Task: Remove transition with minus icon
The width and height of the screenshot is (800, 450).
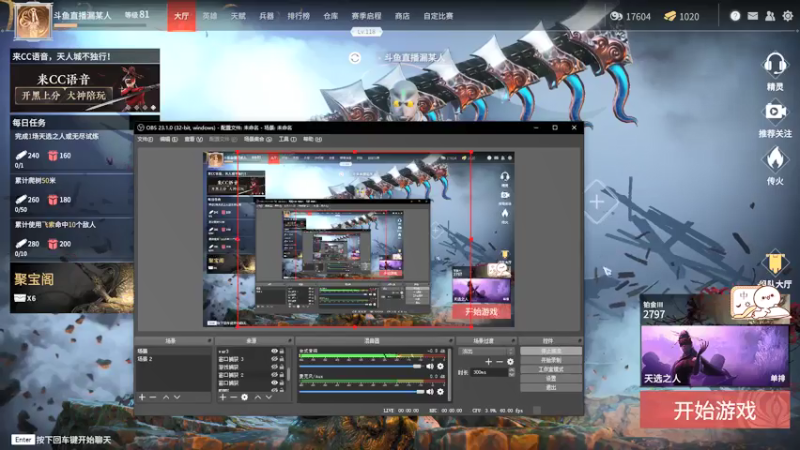Action: tap(499, 362)
